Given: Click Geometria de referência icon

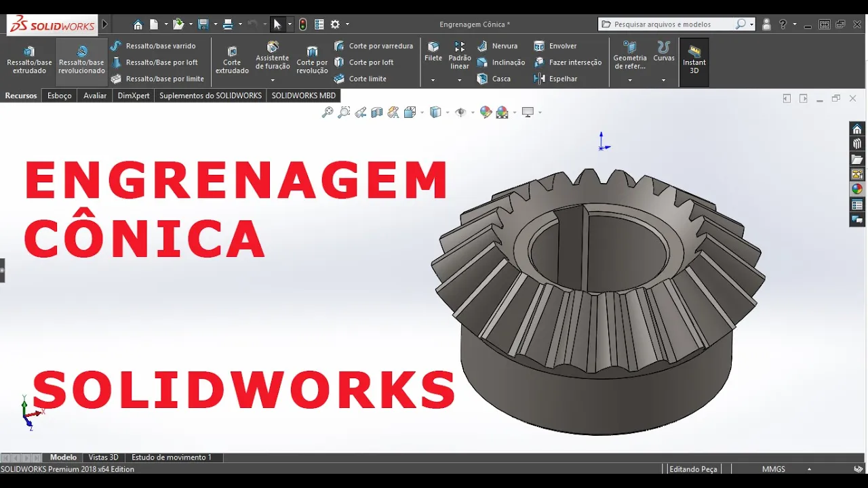Looking at the screenshot, I should [x=630, y=55].
